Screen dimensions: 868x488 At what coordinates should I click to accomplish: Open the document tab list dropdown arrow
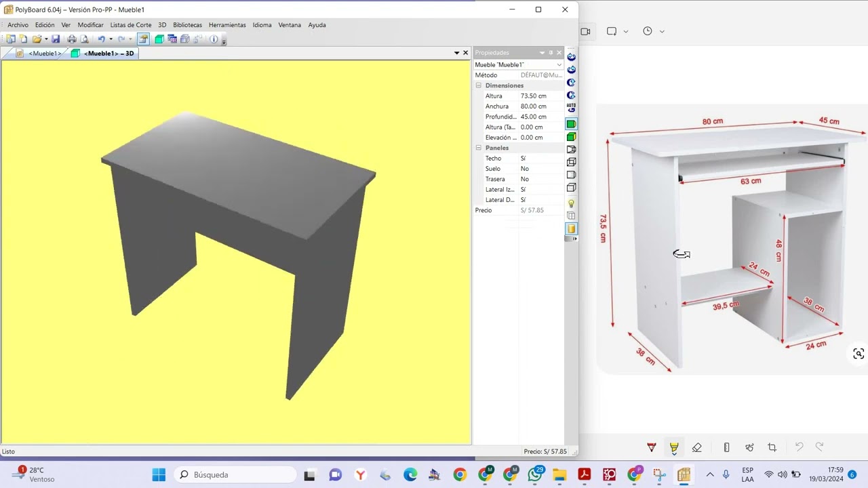pyautogui.click(x=456, y=53)
